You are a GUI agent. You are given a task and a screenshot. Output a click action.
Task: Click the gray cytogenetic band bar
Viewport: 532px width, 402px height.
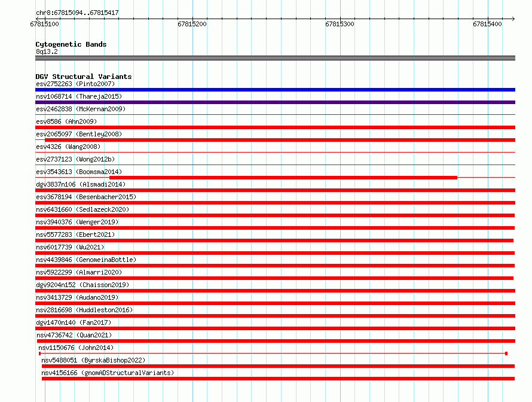[275, 58]
